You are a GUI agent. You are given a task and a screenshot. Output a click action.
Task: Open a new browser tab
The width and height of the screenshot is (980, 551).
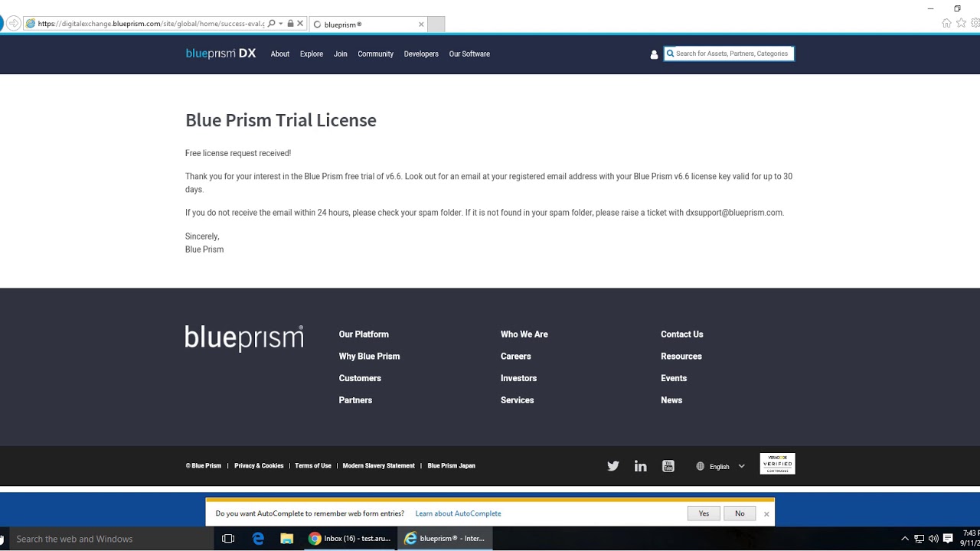[x=436, y=24]
